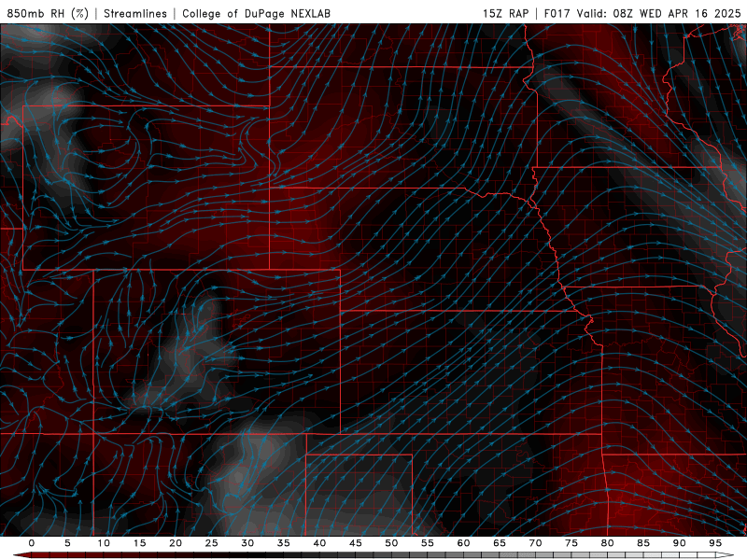Click the 50 value on the color scale
Image resolution: width=747 pixels, height=560 pixels.
(391, 543)
